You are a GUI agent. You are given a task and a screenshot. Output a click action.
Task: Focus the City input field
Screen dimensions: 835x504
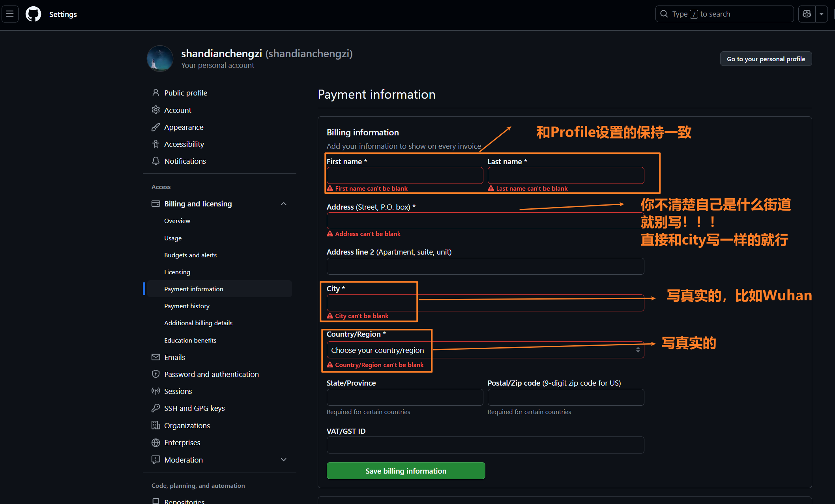485,303
